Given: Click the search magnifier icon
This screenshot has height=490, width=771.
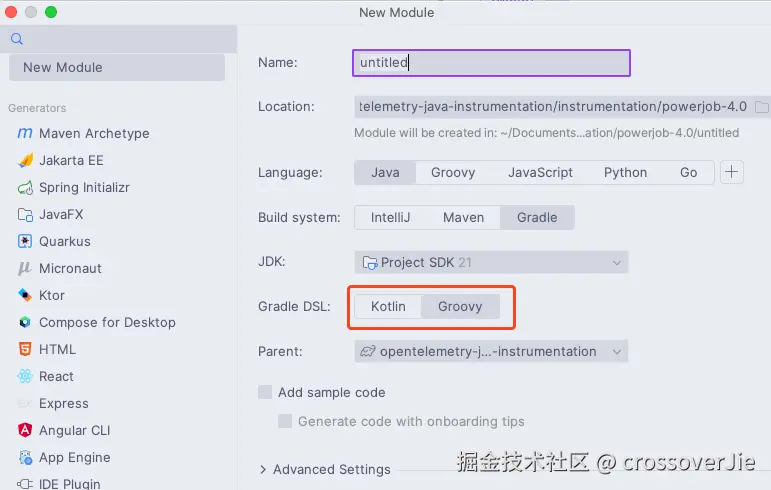Looking at the screenshot, I should pos(17,39).
